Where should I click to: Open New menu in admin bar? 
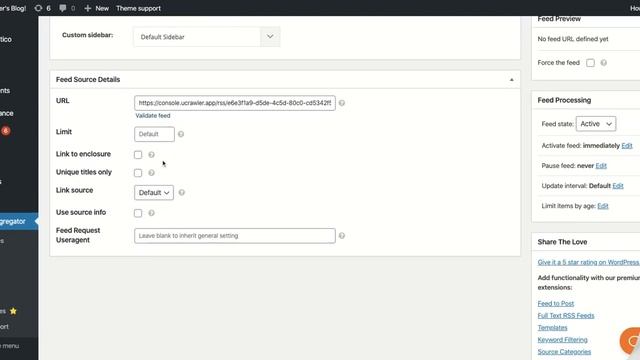pyautogui.click(x=97, y=8)
